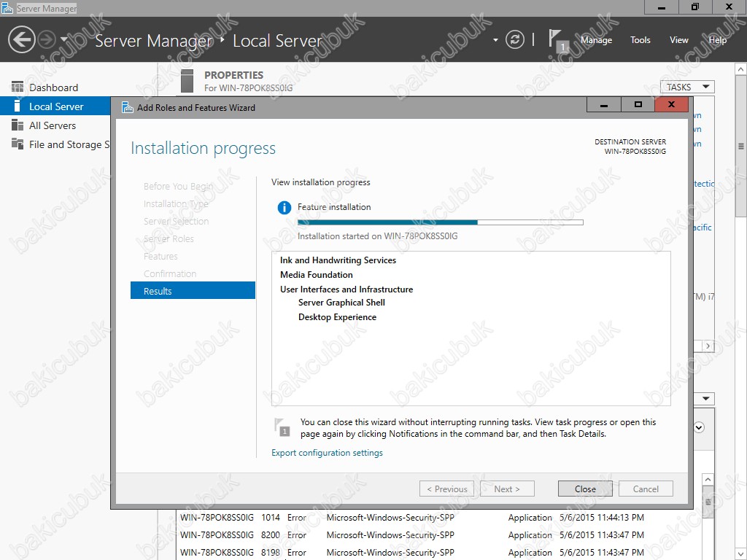Viewport: 747px width, 560px height.
Task: Open the Manage menu
Action: click(596, 40)
